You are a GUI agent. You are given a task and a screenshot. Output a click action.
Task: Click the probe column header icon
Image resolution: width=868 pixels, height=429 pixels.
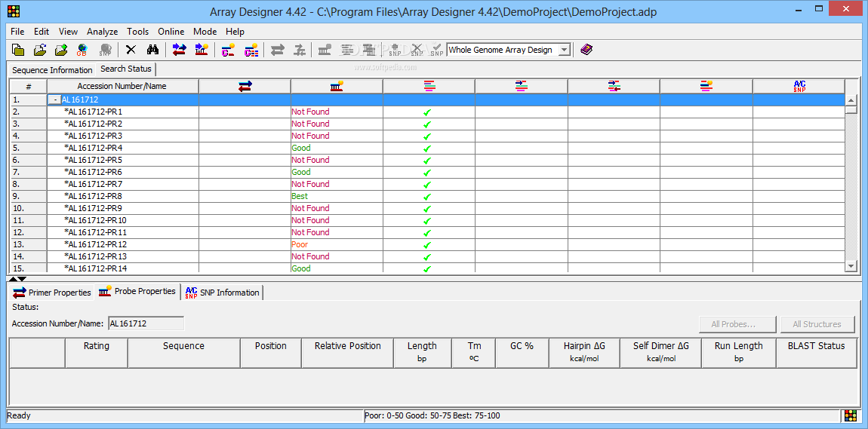click(x=337, y=86)
